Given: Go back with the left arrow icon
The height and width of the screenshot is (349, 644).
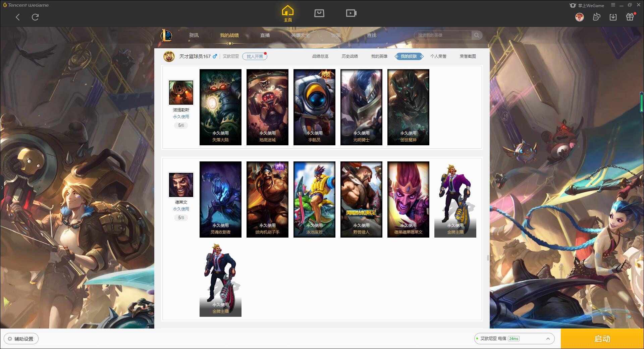Looking at the screenshot, I should 18,17.
